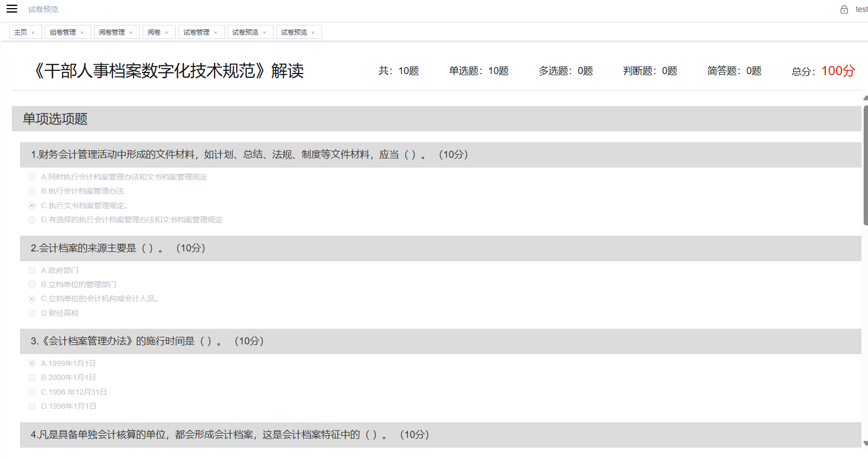Click the 共:10题 total count
The image size is (868, 459).
tap(399, 71)
